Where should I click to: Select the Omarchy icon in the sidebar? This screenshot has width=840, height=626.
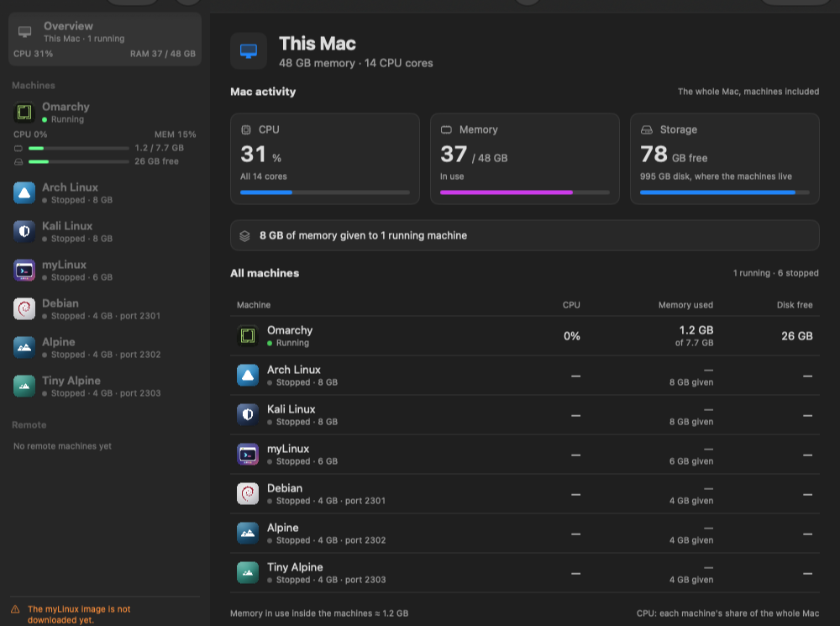(24, 112)
